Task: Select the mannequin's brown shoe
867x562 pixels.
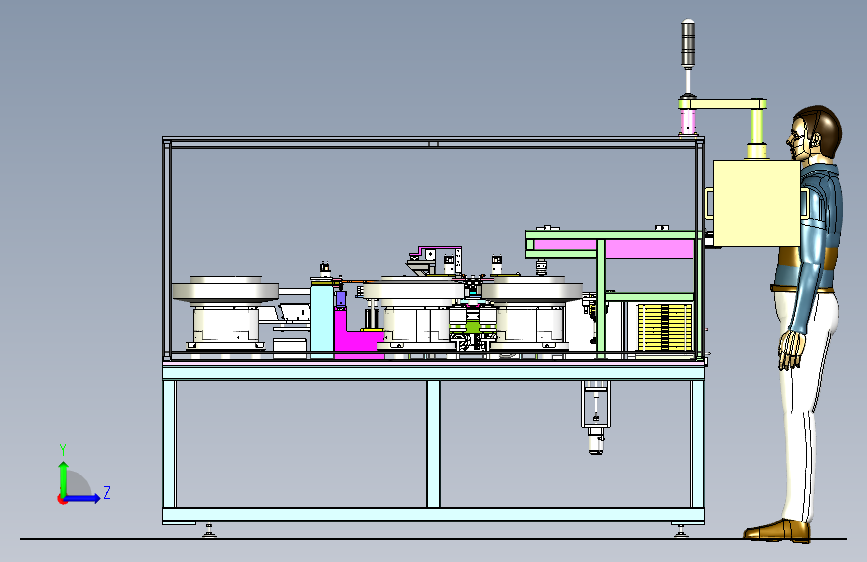Action: click(x=777, y=530)
